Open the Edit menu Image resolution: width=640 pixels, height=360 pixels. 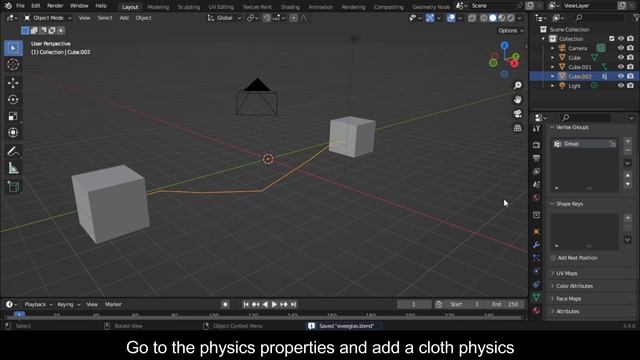(x=36, y=6)
